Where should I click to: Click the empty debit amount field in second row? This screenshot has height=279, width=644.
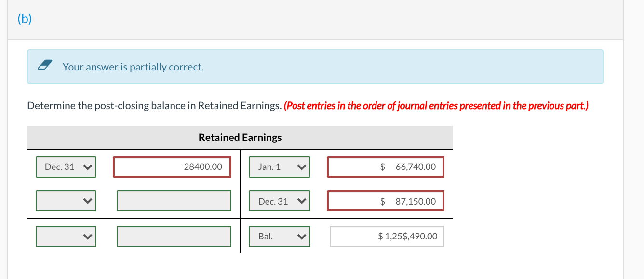coord(174,201)
